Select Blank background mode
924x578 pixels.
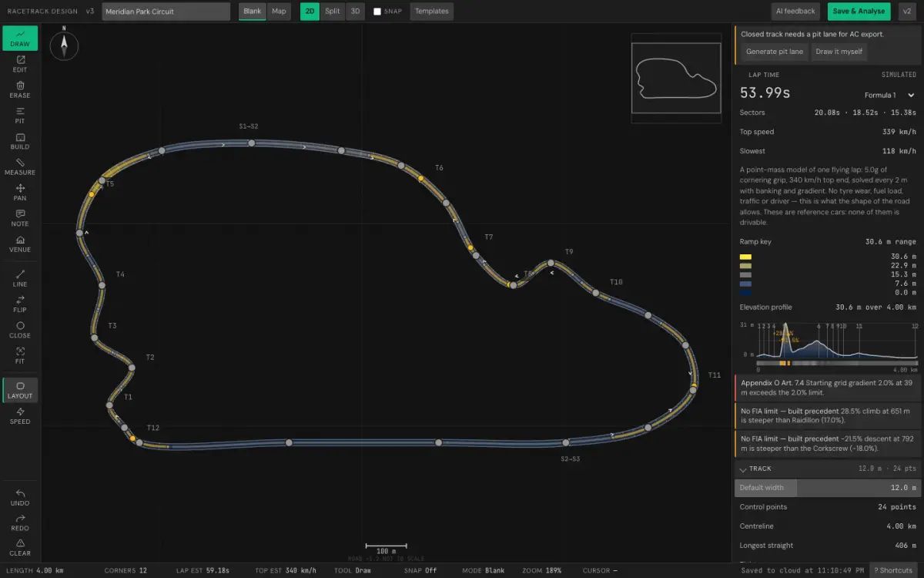point(253,12)
